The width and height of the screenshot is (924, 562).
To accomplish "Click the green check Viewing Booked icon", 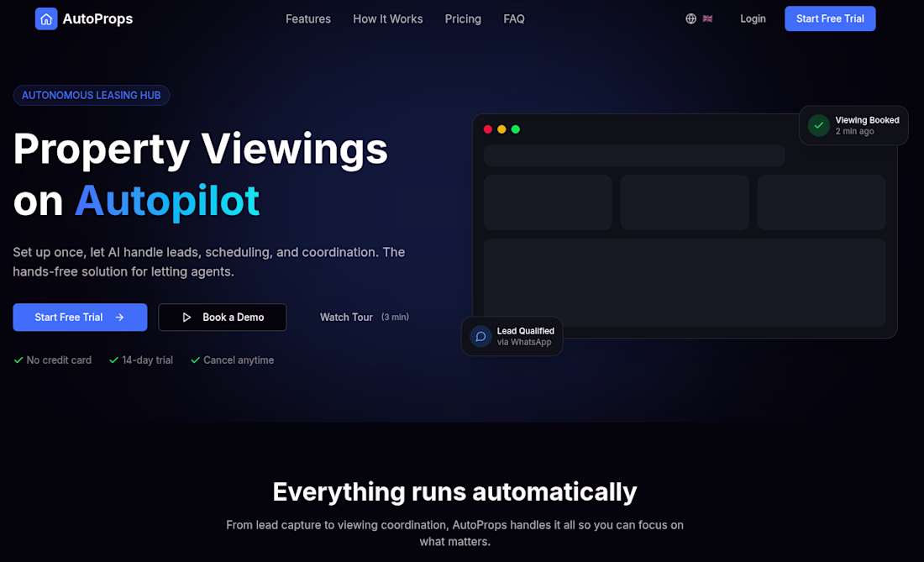I will tap(818, 125).
